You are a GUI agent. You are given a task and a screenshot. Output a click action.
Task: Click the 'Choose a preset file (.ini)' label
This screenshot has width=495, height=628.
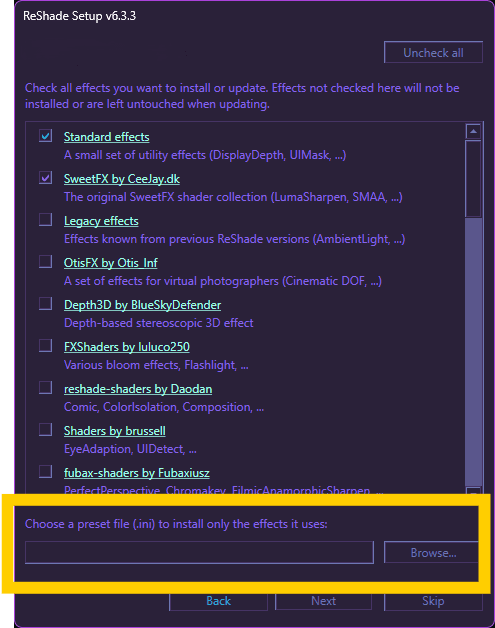[x=176, y=524]
